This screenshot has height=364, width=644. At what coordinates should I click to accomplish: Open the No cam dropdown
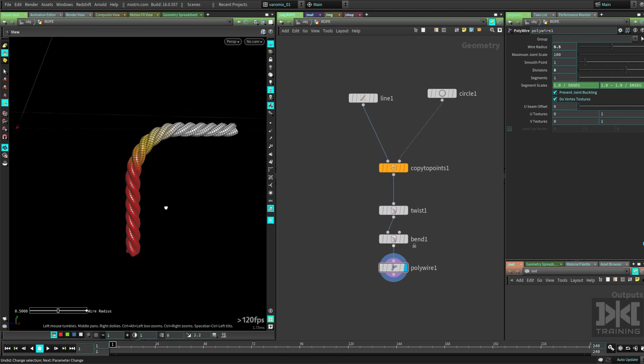(254, 41)
